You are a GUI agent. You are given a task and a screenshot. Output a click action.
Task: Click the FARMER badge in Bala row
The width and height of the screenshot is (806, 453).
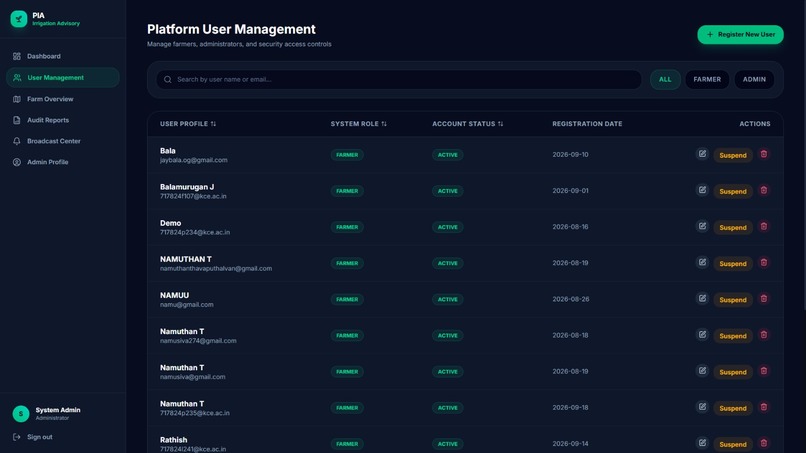(347, 155)
